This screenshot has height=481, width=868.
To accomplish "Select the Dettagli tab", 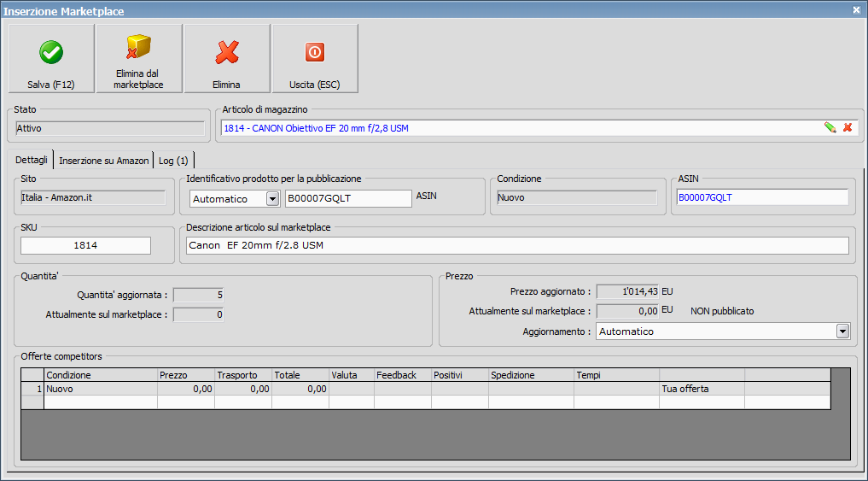I will tap(32, 161).
